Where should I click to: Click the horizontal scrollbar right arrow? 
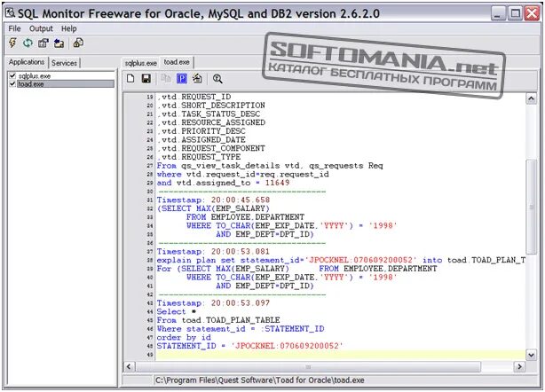(519, 366)
